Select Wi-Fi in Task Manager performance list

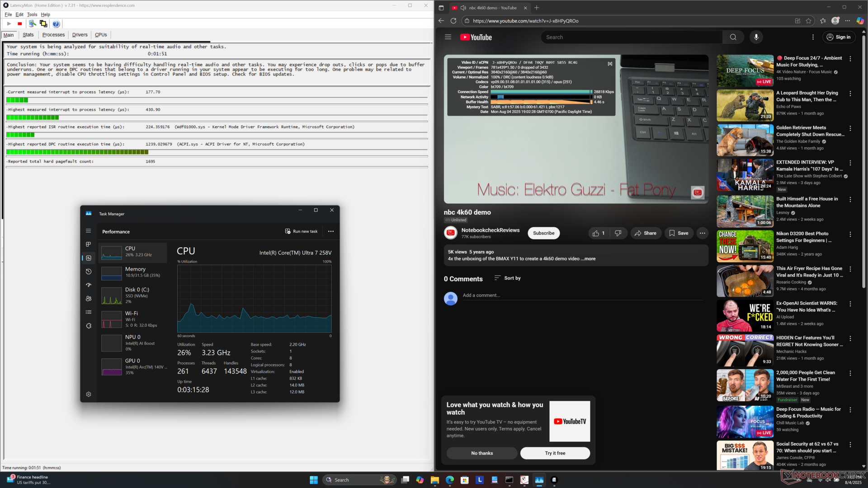133,319
